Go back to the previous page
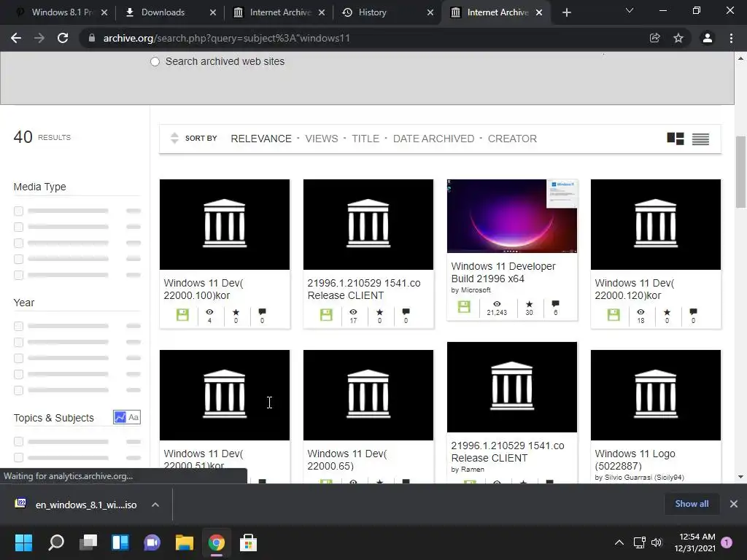 coord(16,38)
